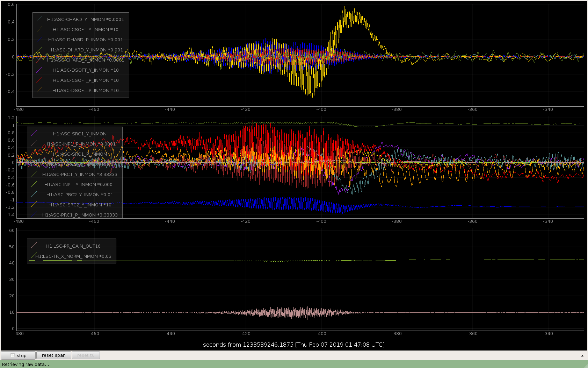This screenshot has height=368, width=588.
Task: Click the H1:ASC-PRC2_Y_INMON legend line icon
Action: pyautogui.click(x=34, y=194)
